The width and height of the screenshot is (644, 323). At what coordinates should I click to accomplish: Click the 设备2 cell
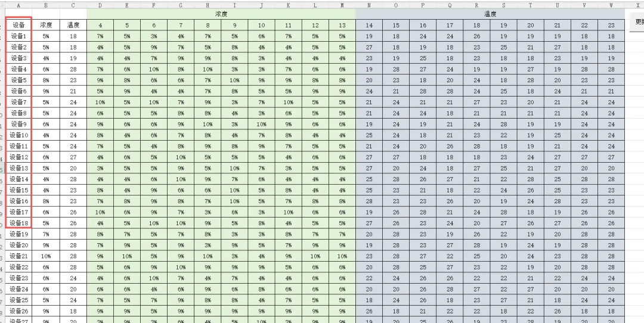(18, 47)
